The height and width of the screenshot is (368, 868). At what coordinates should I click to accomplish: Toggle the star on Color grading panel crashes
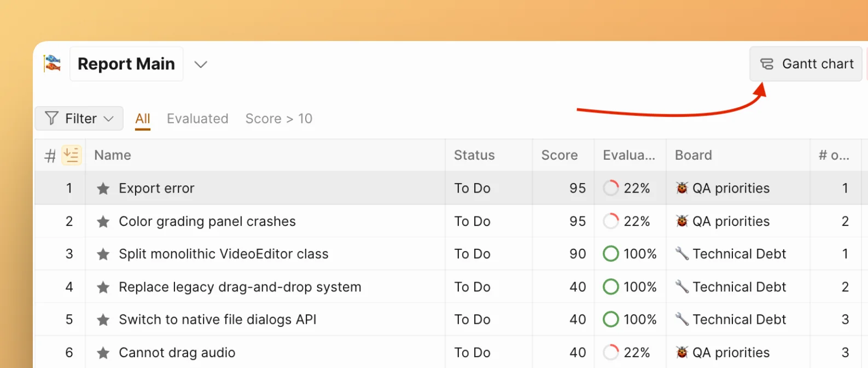coord(103,221)
